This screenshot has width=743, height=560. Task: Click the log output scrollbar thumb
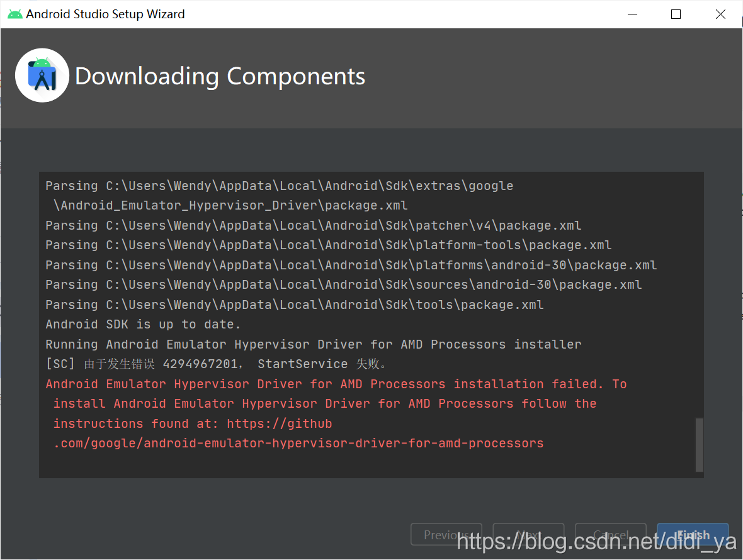pos(699,444)
